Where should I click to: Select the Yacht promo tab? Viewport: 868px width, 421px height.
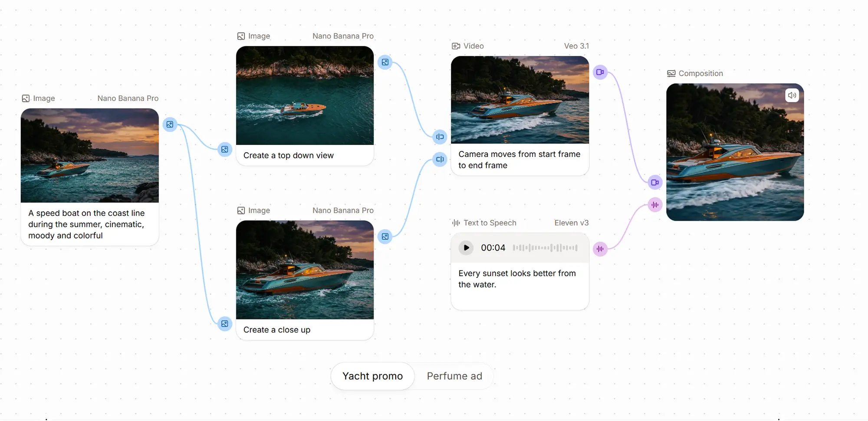point(372,376)
